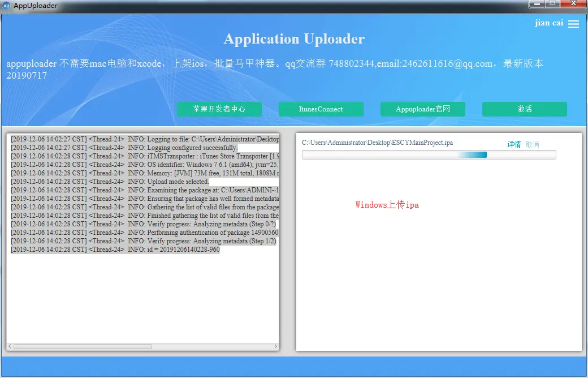Click the AppUploader title bar app icon
The height and width of the screenshot is (378, 588).
click(x=6, y=6)
